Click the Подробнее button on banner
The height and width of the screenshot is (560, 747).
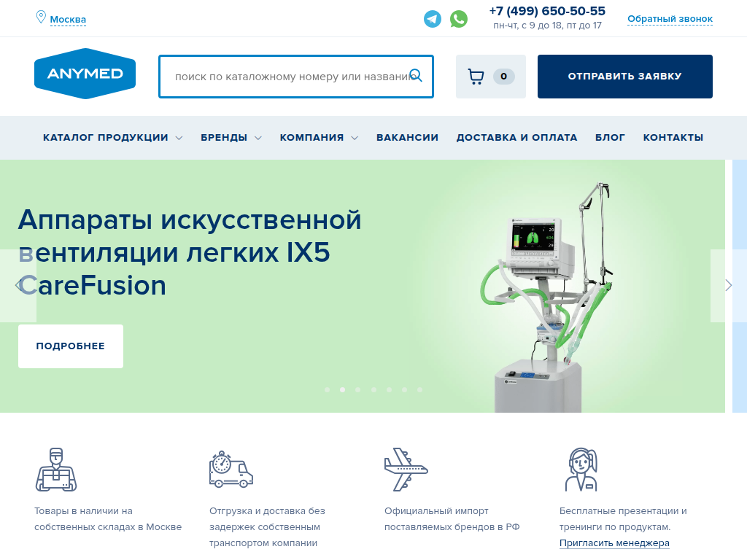(71, 346)
